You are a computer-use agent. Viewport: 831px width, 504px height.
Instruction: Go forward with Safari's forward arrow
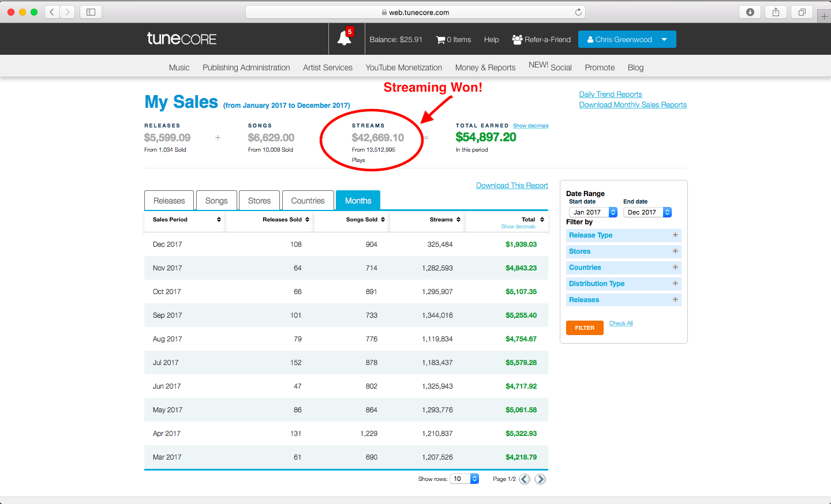point(68,12)
